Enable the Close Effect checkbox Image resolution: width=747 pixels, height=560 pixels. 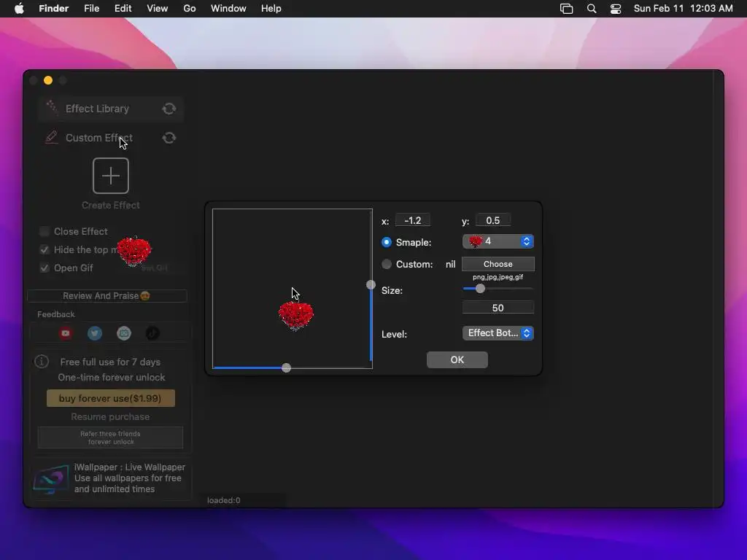point(44,231)
